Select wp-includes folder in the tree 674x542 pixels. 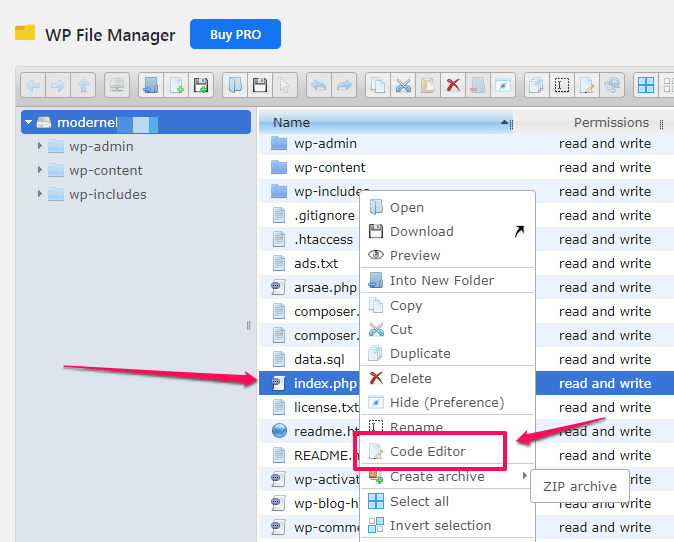pos(108,195)
